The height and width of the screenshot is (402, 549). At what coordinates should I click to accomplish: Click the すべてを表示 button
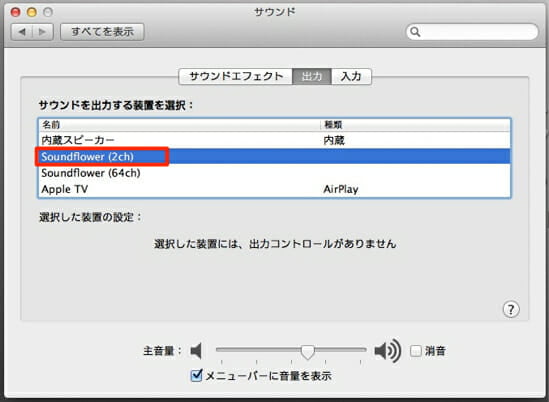coord(102,32)
